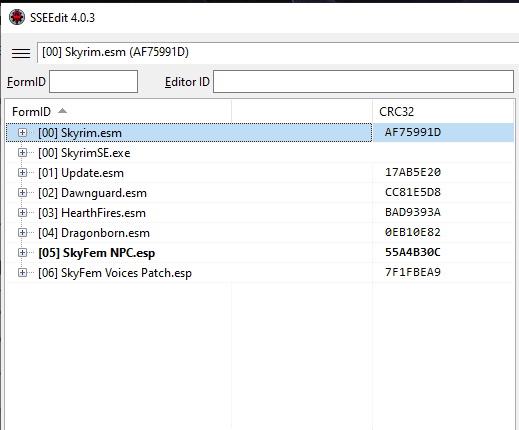Click the SSEEdit application logo icon
The image size is (519, 430).
tap(17, 17)
